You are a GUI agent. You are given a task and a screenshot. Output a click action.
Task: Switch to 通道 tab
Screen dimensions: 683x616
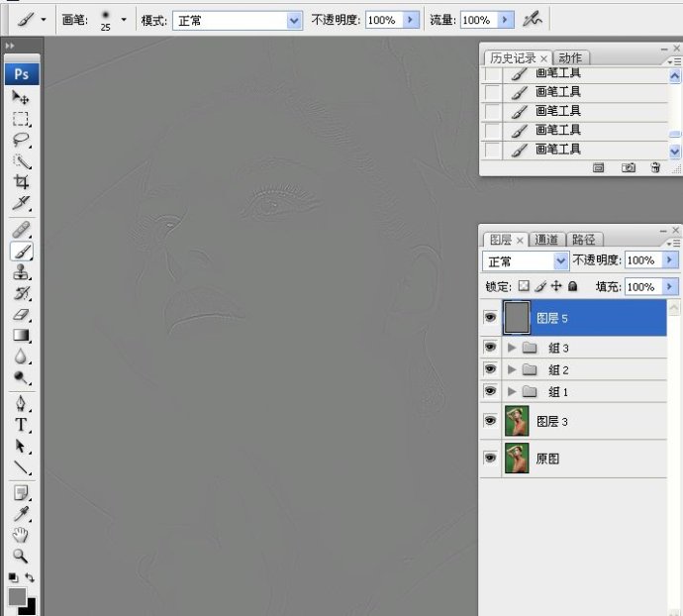[546, 240]
